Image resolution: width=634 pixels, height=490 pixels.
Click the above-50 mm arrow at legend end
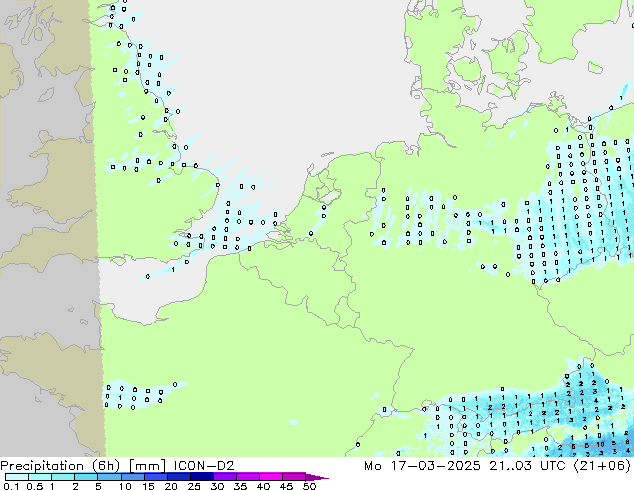[317, 477]
